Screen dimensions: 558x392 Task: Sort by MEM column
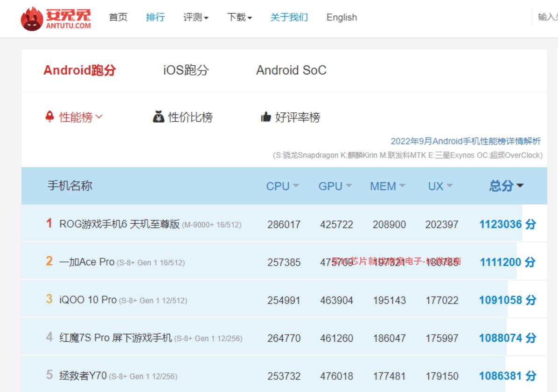pyautogui.click(x=388, y=186)
